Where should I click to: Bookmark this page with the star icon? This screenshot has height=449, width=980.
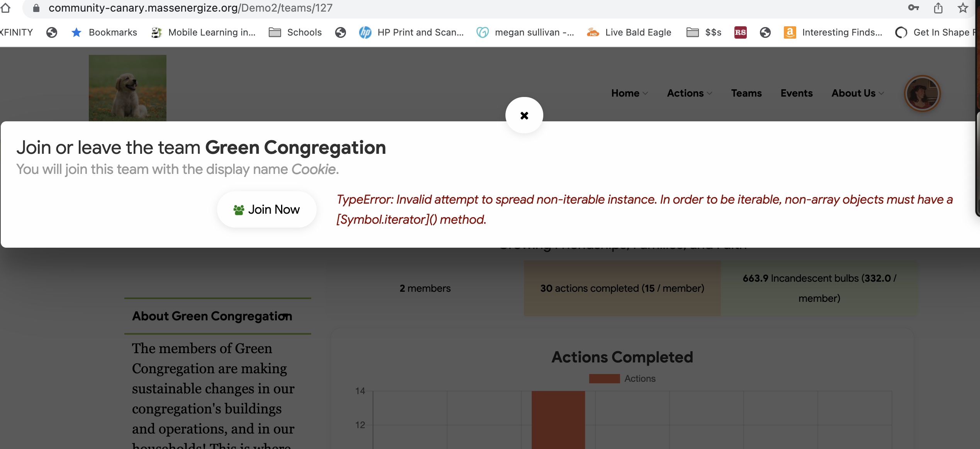tap(963, 8)
